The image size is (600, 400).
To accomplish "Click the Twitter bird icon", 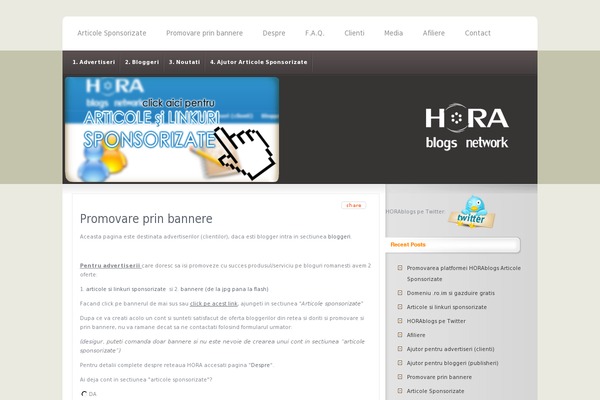I will click(x=472, y=212).
